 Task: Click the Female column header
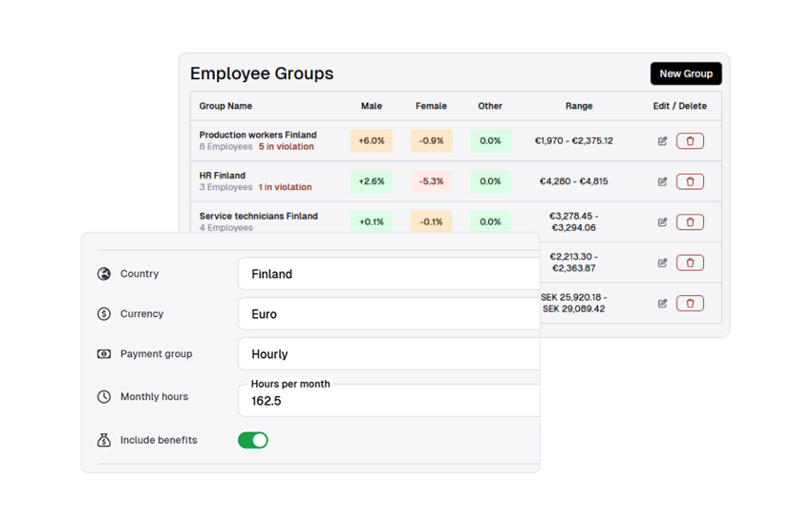[431, 106]
